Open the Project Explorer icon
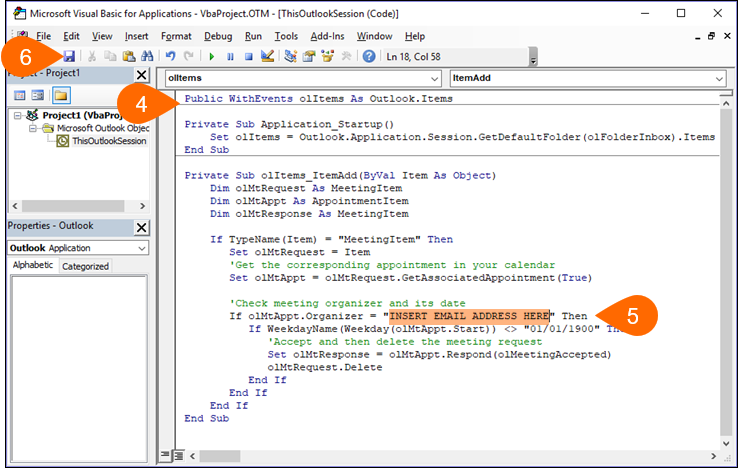This screenshot has width=738, height=468. pyautogui.click(x=290, y=56)
